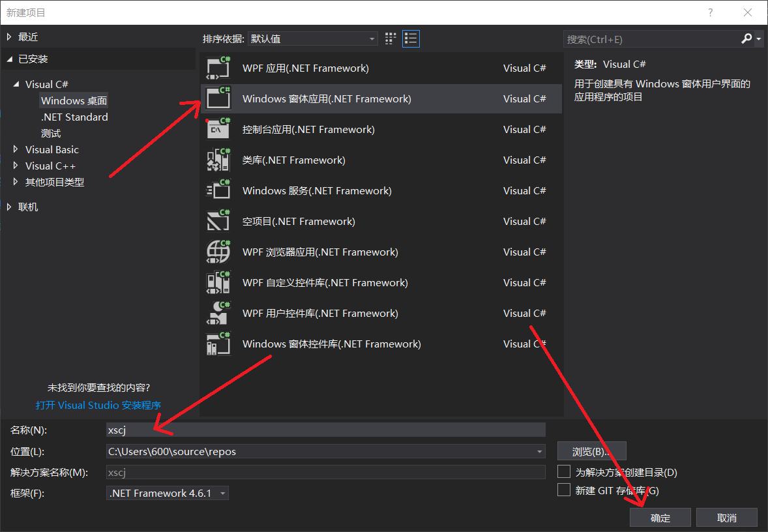Screen dimensions: 768x532
Task: Click the 其他项目类型 tree label
Action: [55, 182]
